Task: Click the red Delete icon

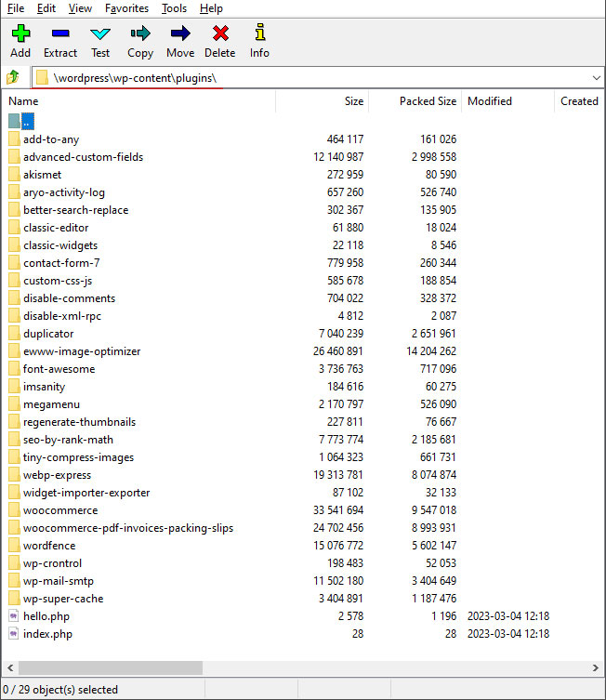Action: 220,33
